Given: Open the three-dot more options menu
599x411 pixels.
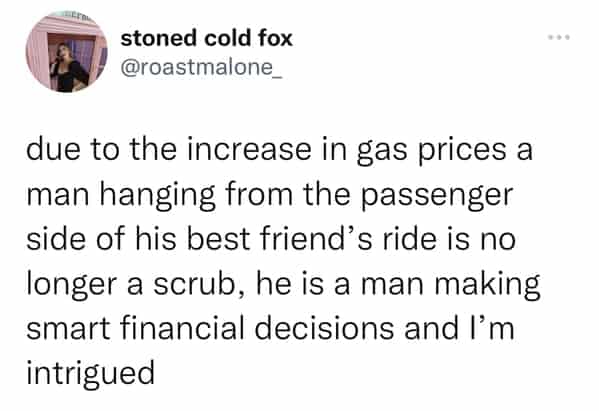Looking at the screenshot, I should point(559,37).
